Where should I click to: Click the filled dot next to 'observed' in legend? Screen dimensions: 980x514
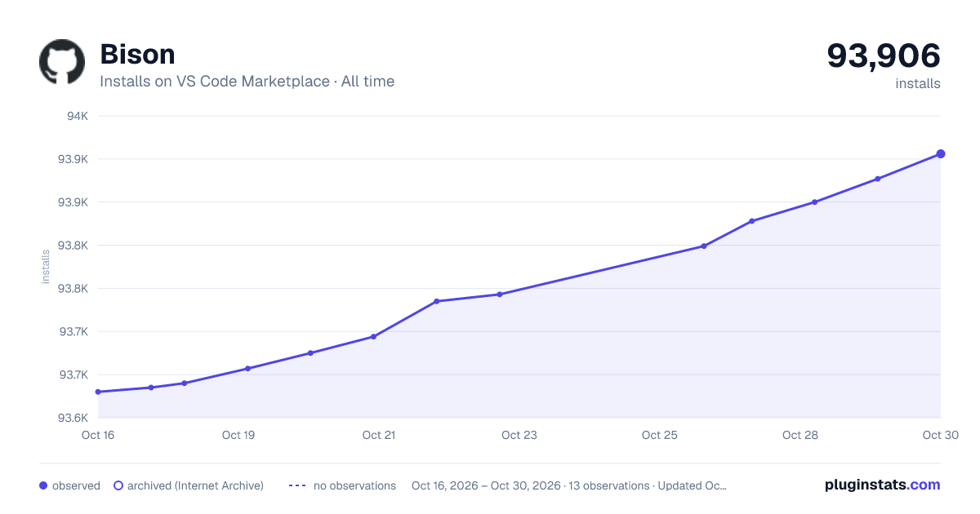tap(43, 485)
